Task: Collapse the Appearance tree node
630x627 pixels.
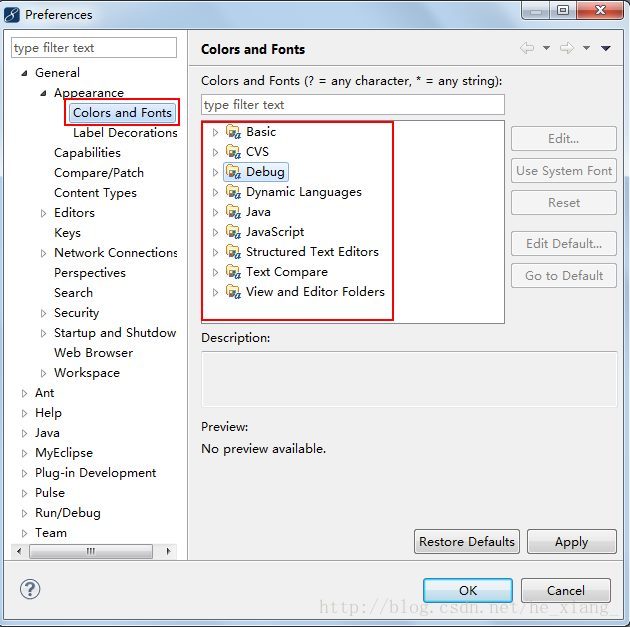Action: (43, 93)
